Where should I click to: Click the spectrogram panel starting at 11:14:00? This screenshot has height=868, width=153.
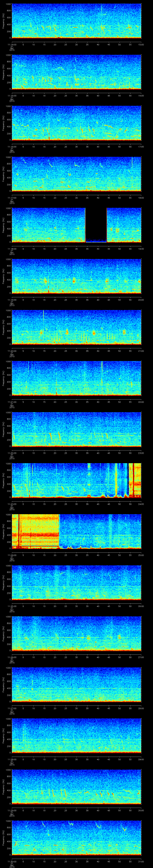click(x=76, y=21)
